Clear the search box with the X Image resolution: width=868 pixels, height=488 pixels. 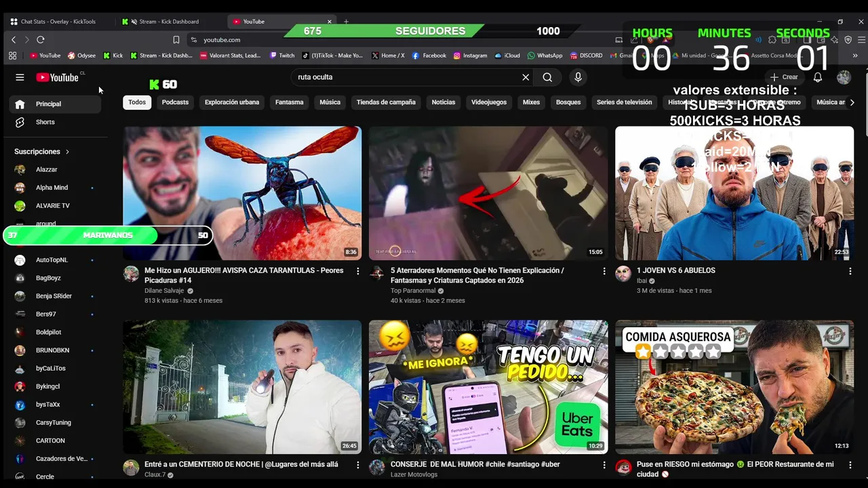click(526, 77)
